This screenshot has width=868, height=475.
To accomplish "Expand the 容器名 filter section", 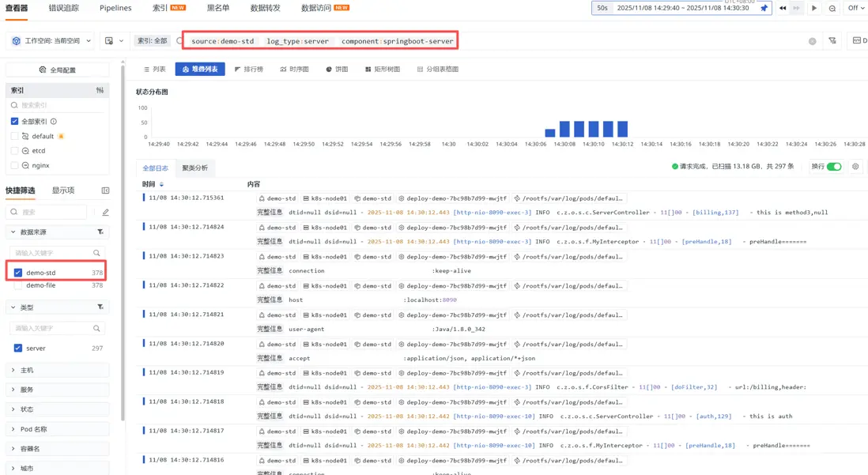I will [58, 448].
